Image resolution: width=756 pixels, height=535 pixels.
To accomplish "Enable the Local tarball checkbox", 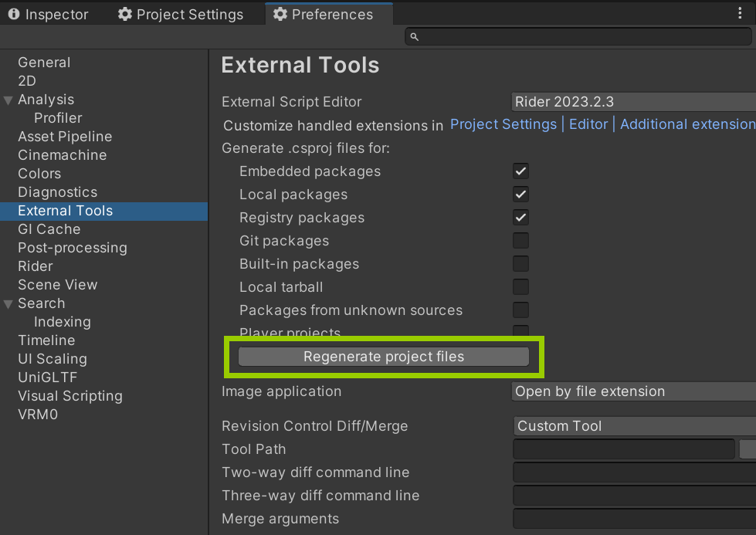I will 521,287.
